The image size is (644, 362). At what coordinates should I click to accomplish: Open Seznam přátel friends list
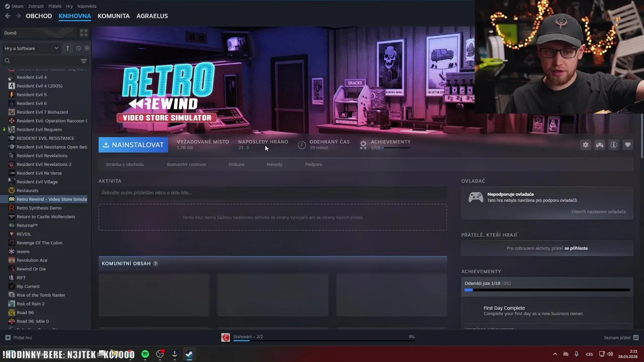621,338
